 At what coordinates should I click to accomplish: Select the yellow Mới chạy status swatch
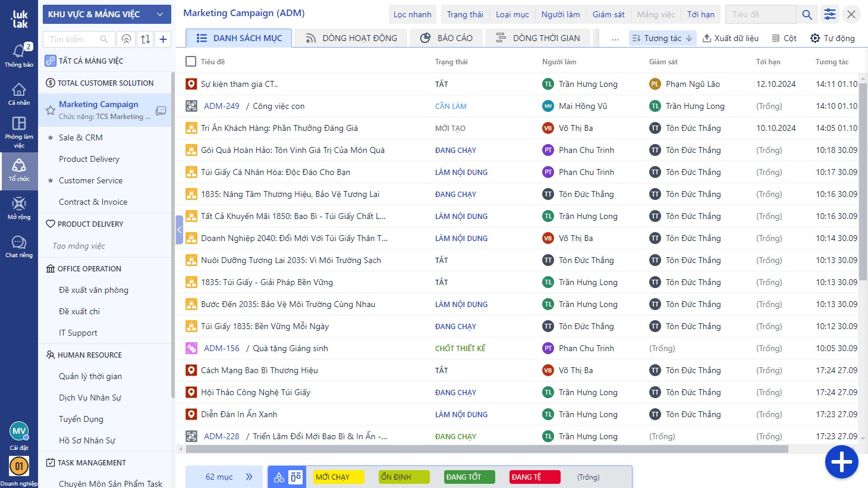click(x=338, y=477)
